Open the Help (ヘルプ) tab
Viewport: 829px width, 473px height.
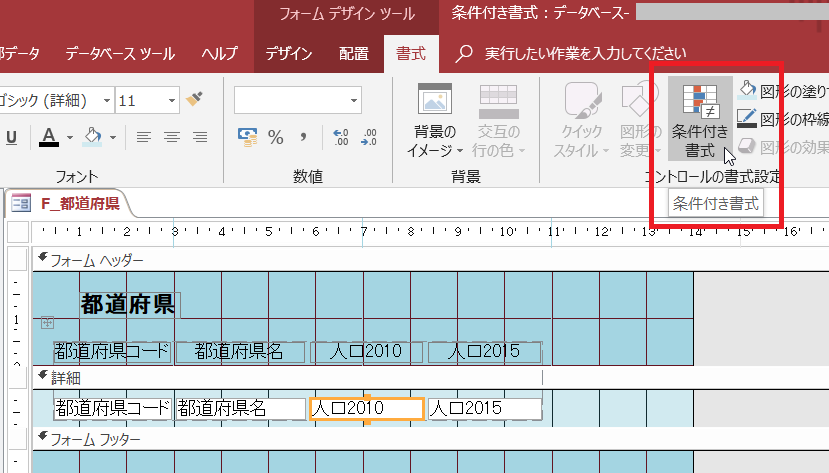click(219, 53)
